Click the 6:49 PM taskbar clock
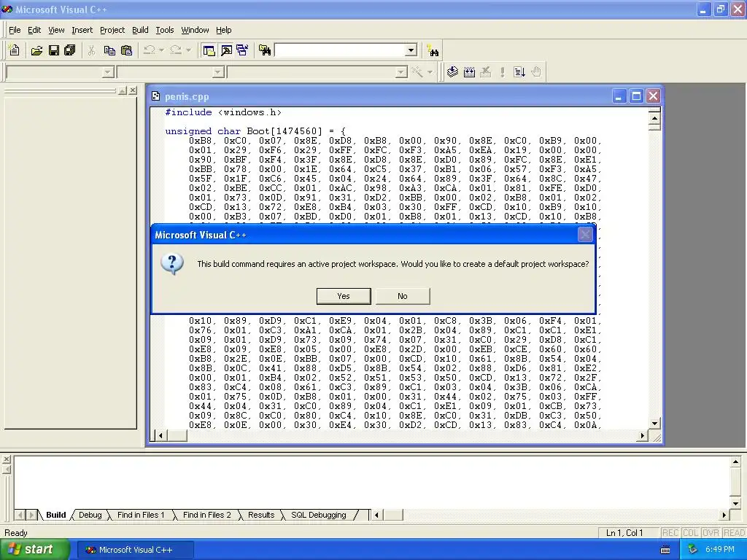This screenshot has height=560, width=747. (x=719, y=549)
